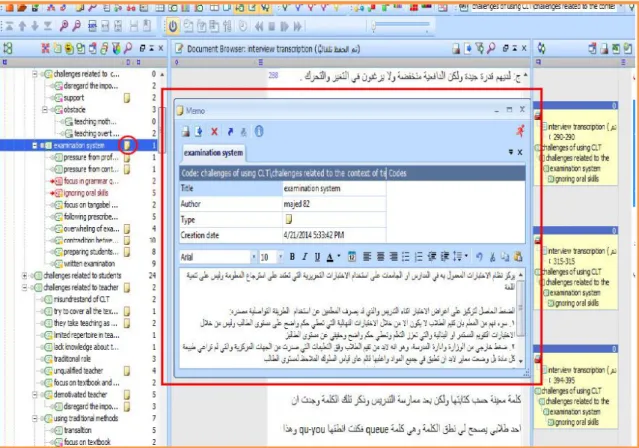Toggle numbered list in memo editor

[x=419, y=257]
